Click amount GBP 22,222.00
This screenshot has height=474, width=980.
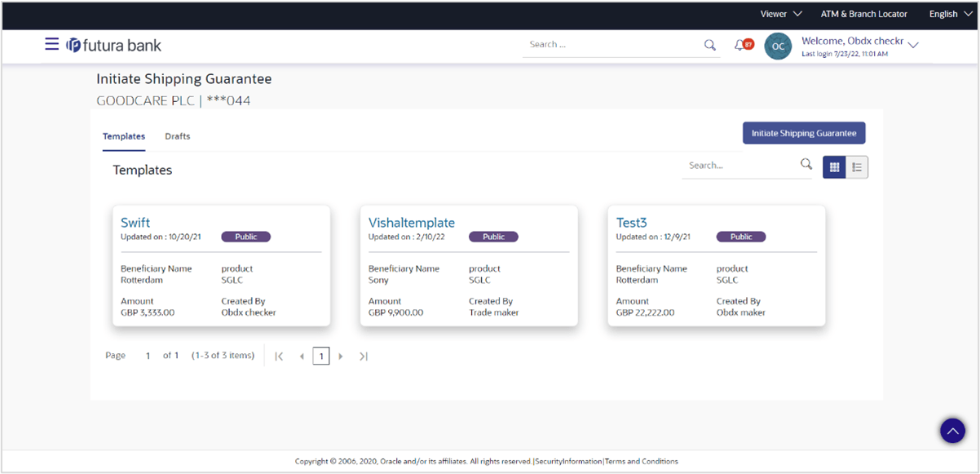[x=646, y=312]
